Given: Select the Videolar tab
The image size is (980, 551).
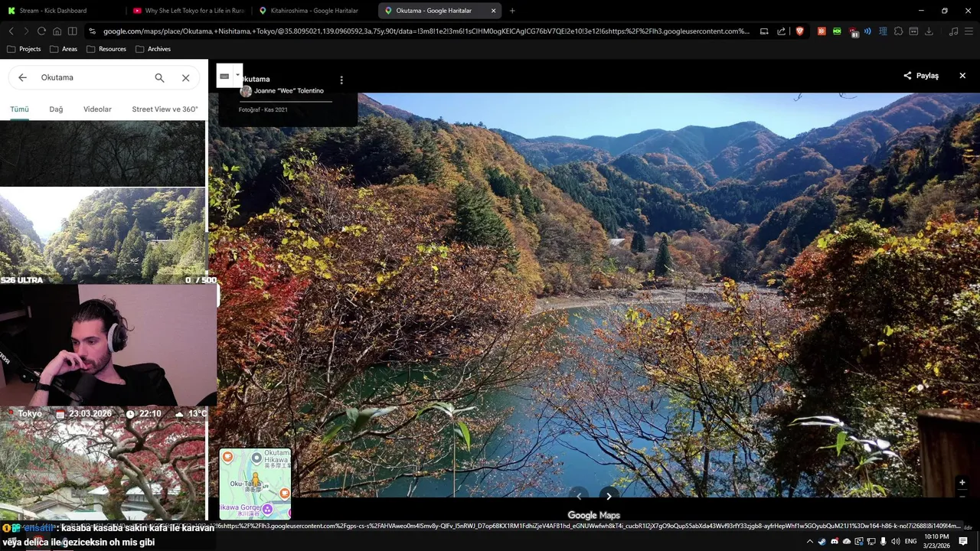Looking at the screenshot, I should point(97,109).
